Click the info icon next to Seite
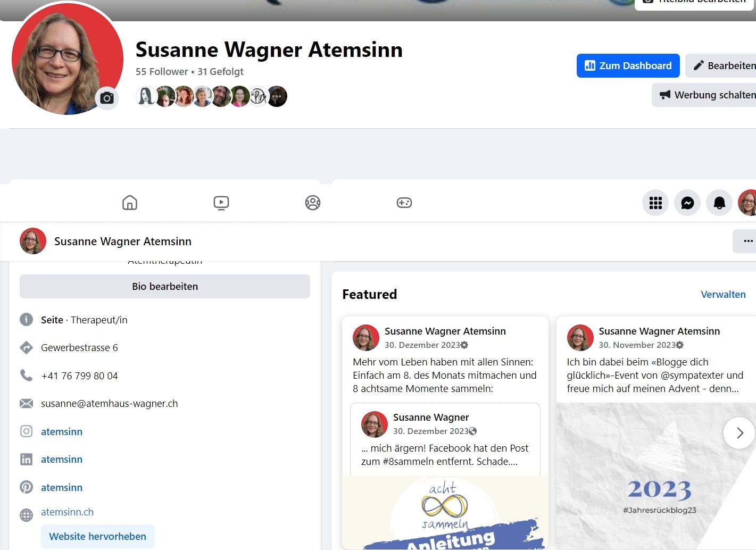This screenshot has height=550, width=756. (26, 320)
